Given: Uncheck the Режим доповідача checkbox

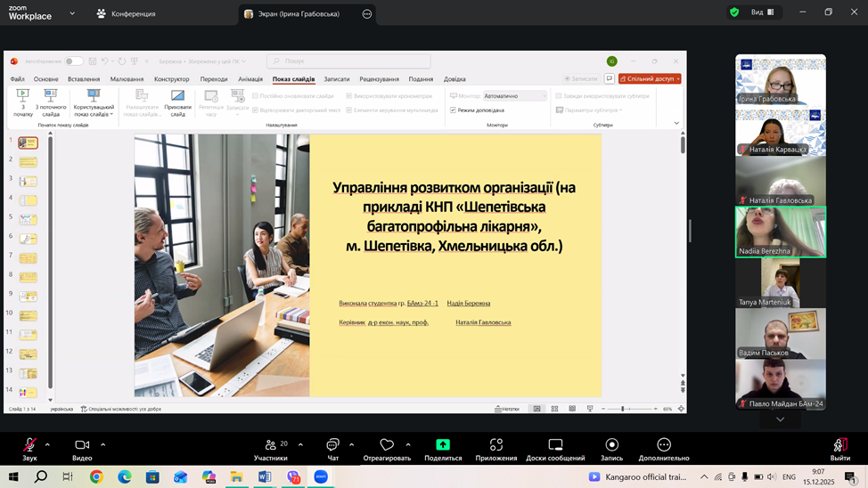Looking at the screenshot, I should tap(454, 110).
